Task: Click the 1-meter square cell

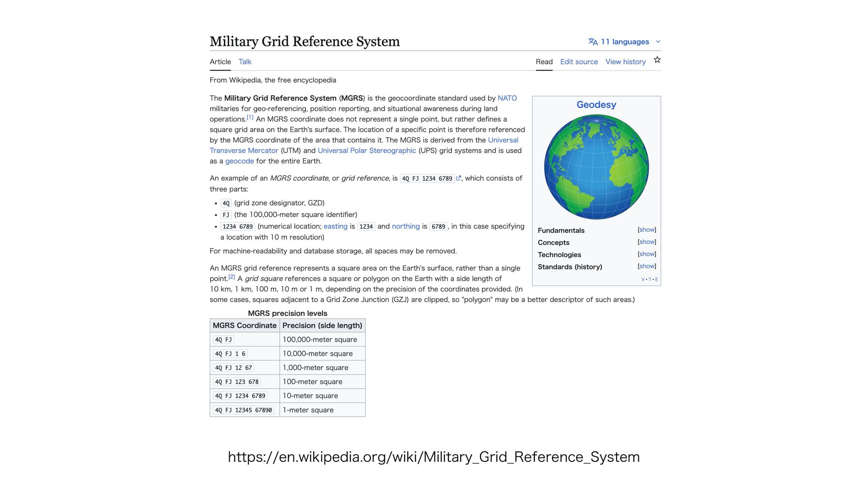Action: 322,410
